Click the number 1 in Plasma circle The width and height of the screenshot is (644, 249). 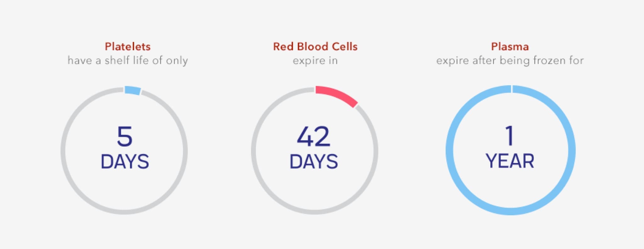click(510, 136)
